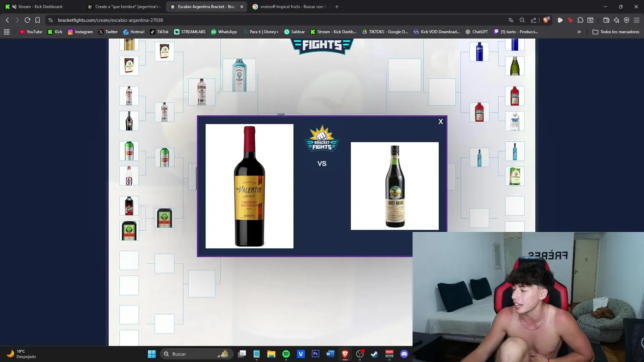The height and width of the screenshot is (362, 644).
Task: Open the translate page icon
Action: click(511, 20)
